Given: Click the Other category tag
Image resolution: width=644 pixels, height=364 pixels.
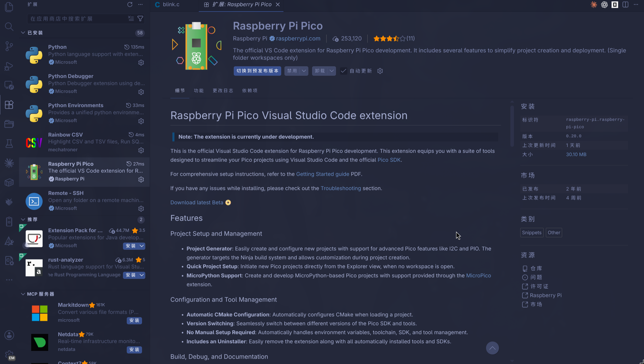Looking at the screenshot, I should pos(554,232).
